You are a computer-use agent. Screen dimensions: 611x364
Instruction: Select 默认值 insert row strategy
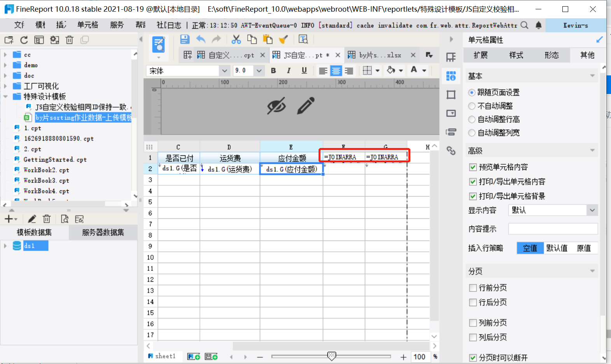point(557,248)
